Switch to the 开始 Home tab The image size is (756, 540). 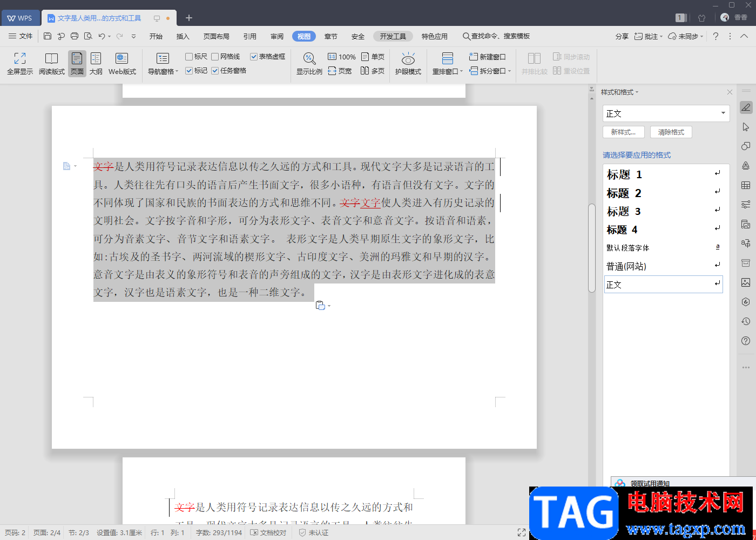pos(156,36)
